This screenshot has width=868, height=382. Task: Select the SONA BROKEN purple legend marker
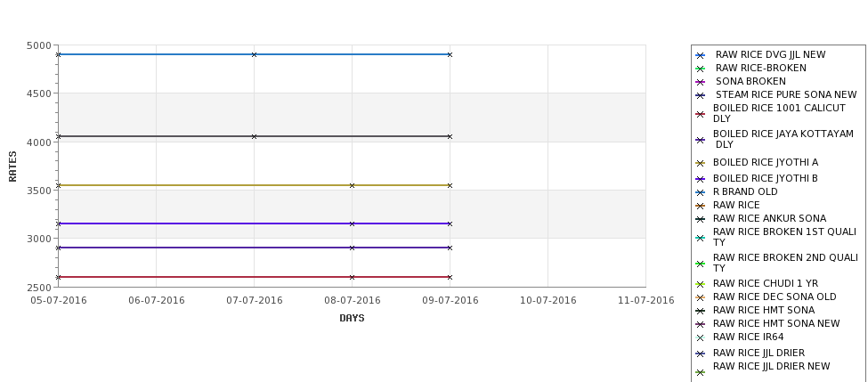pos(701,82)
